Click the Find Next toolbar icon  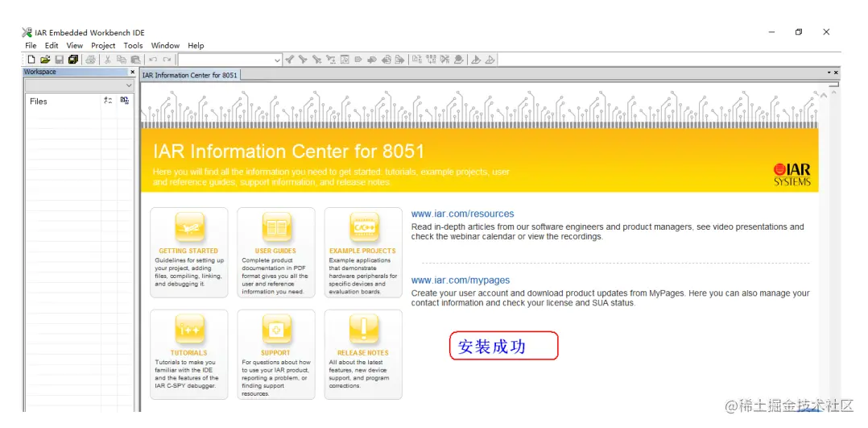(x=303, y=60)
